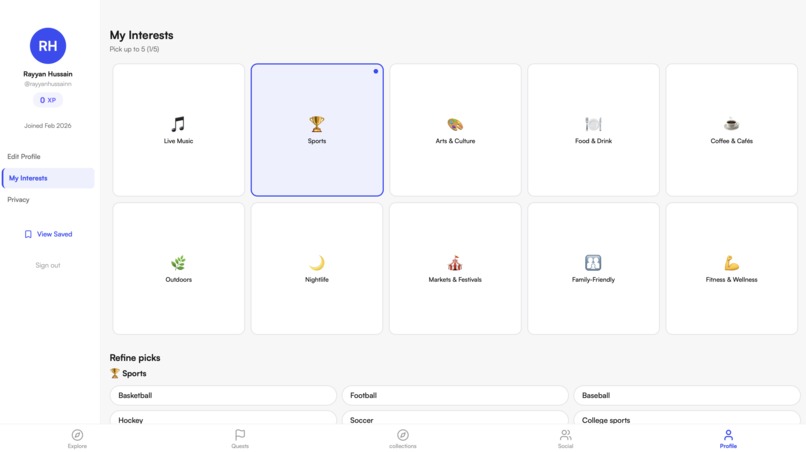
Task: Select the Hockey refine chip
Action: coord(223,418)
